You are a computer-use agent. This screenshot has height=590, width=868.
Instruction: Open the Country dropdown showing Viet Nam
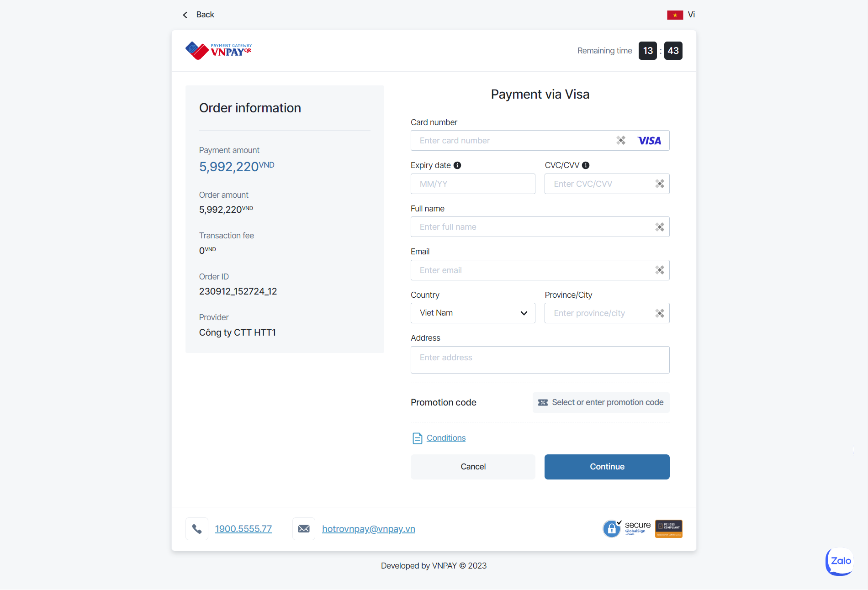point(473,313)
